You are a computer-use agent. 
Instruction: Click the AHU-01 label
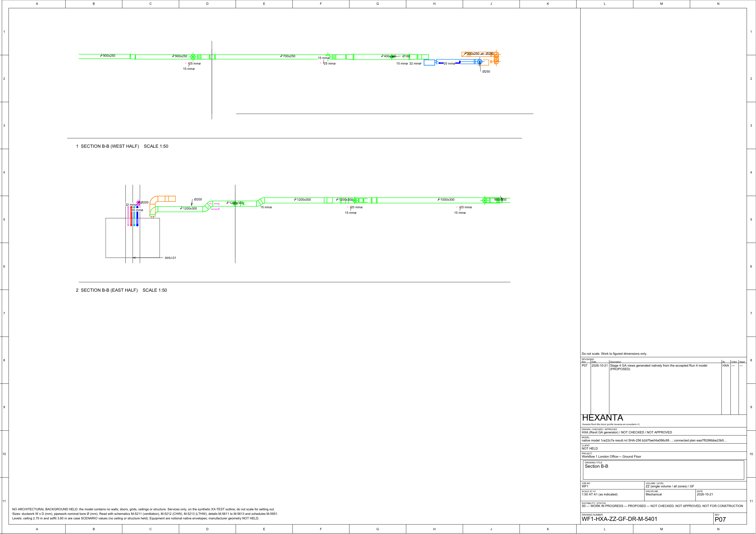(170, 258)
